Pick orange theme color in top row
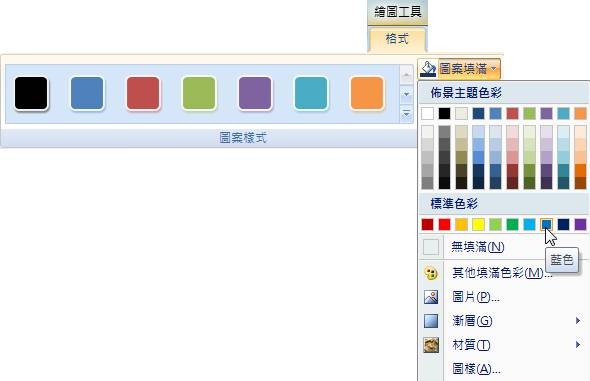Image resolution: width=590 pixels, height=381 pixels. pos(581,113)
